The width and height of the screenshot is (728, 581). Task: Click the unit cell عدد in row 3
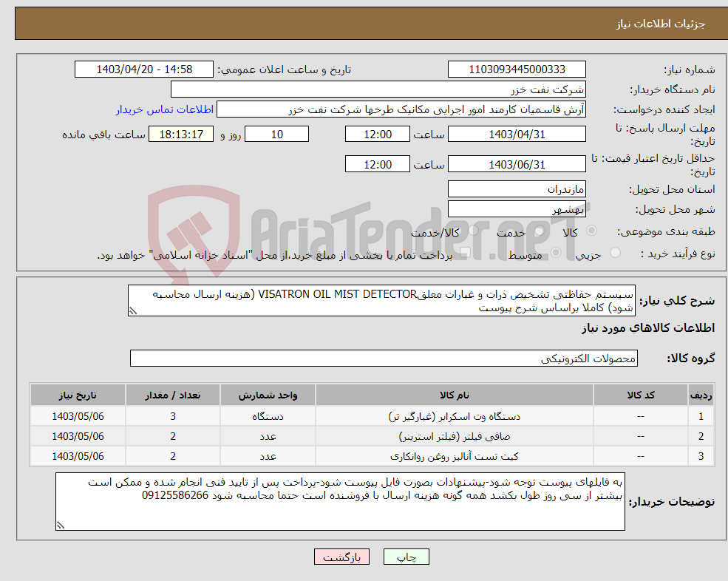[268, 457]
